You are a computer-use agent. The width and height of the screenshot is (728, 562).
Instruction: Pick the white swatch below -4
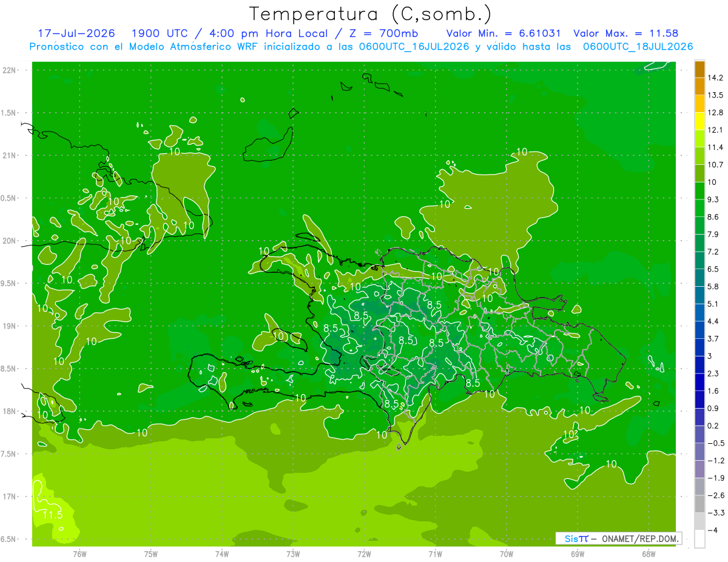click(x=700, y=539)
